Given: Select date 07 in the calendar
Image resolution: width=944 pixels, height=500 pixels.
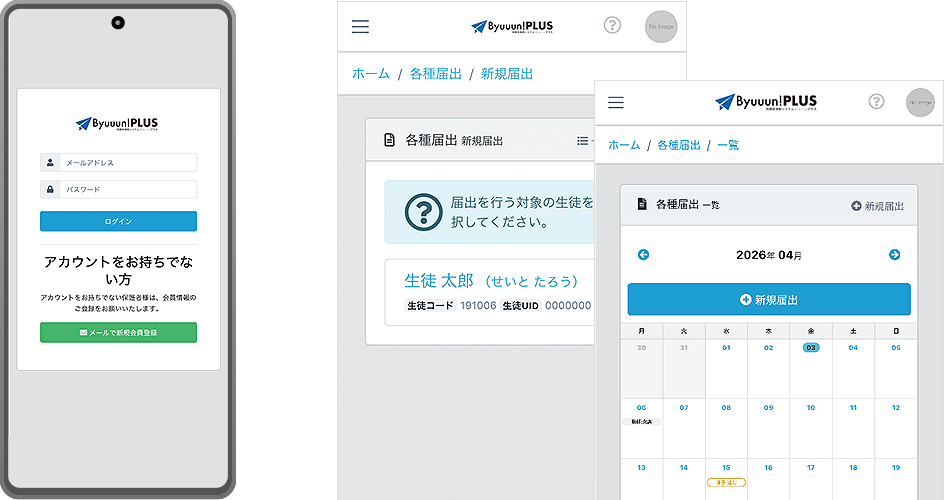Looking at the screenshot, I should point(684,408).
